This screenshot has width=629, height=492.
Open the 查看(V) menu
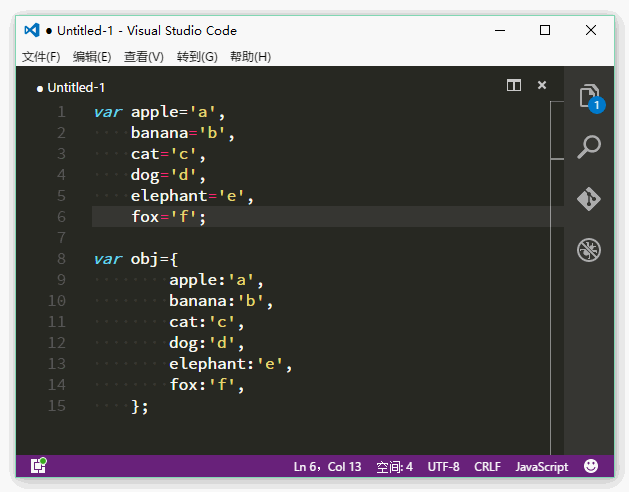[x=144, y=57]
